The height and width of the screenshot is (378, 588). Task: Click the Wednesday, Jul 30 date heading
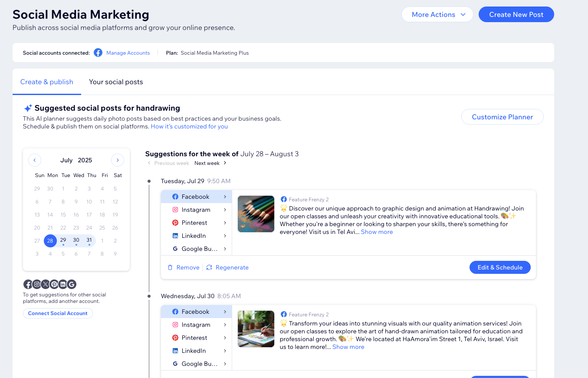pyautogui.click(x=188, y=296)
